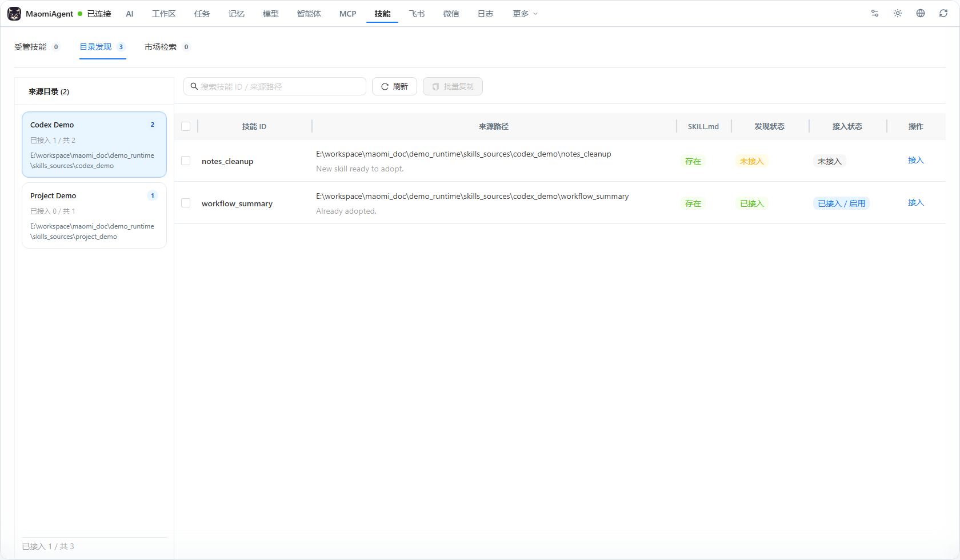
Task: Click the "Already adopted." note
Action: tap(346, 211)
